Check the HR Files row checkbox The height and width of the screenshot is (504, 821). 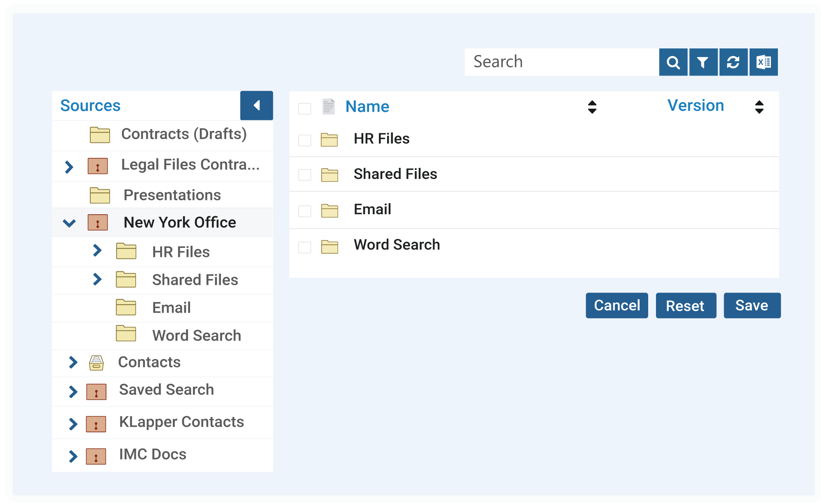pyautogui.click(x=305, y=140)
